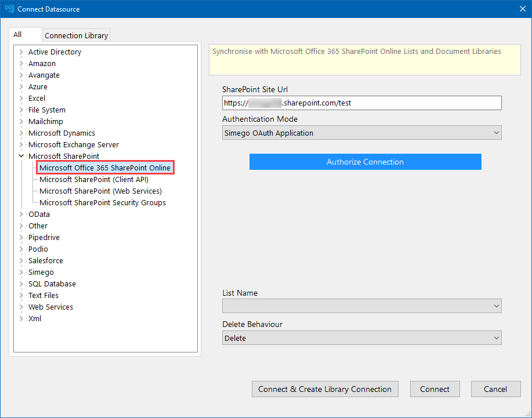Select the Text Files tree item
This screenshot has width=532, height=418.
pos(43,295)
